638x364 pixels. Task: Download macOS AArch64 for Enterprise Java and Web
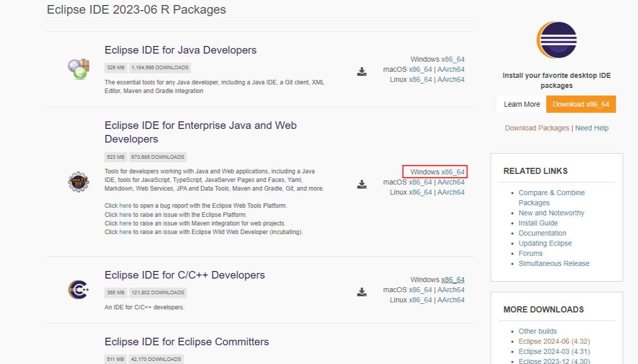click(451, 182)
